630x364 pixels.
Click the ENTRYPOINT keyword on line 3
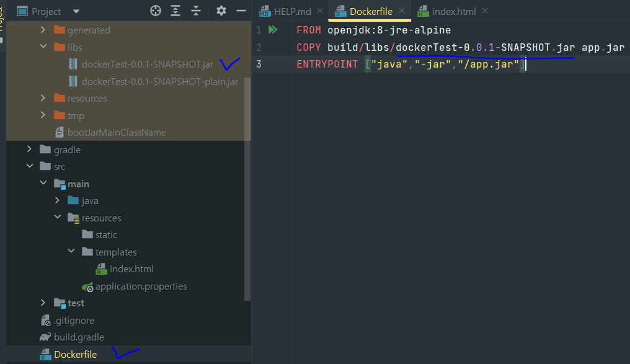coord(327,64)
